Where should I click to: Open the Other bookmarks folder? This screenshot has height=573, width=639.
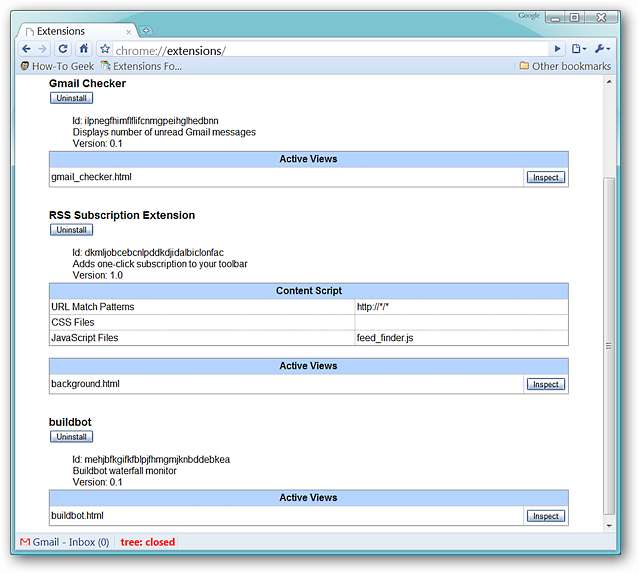pyautogui.click(x=564, y=66)
